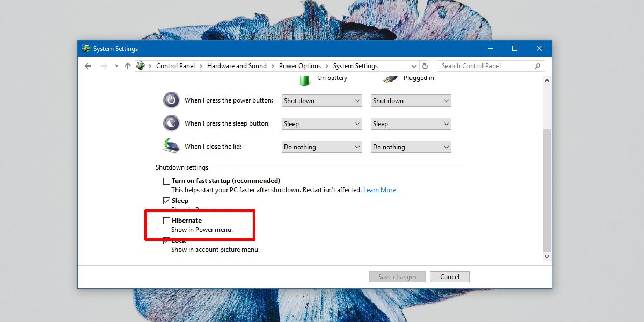The image size is (644, 322).
Task: Click the Save changes button
Action: (x=397, y=277)
